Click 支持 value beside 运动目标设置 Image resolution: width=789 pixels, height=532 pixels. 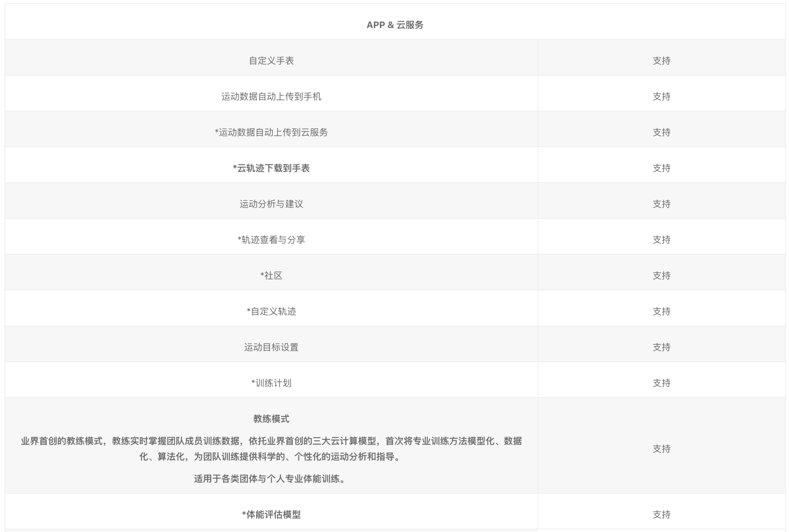[661, 347]
